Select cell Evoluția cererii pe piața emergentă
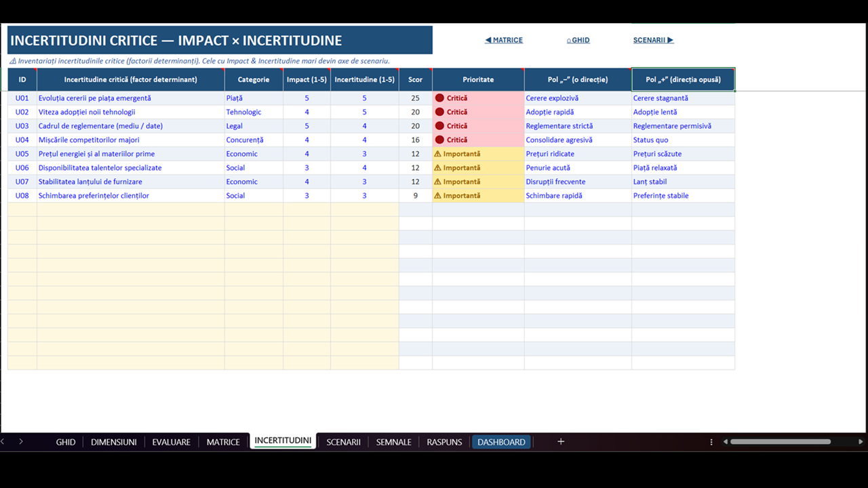The height and width of the screenshot is (488, 868). [x=131, y=98]
